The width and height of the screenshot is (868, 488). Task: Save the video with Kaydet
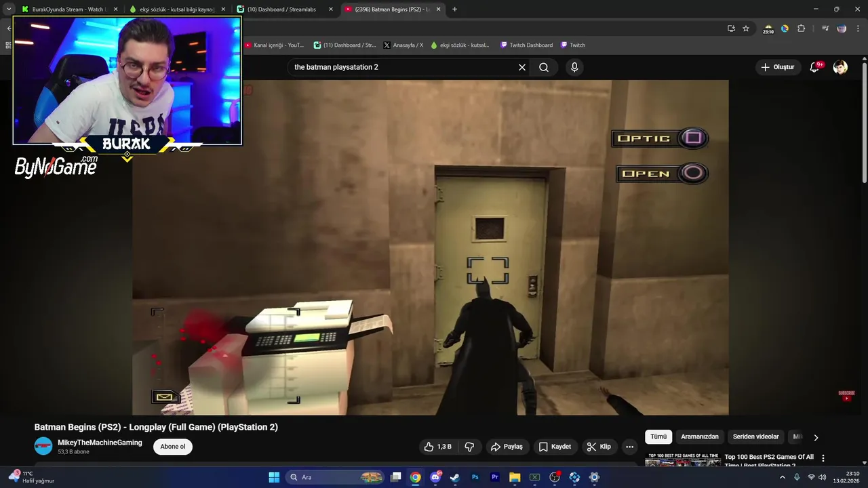[555, 447]
